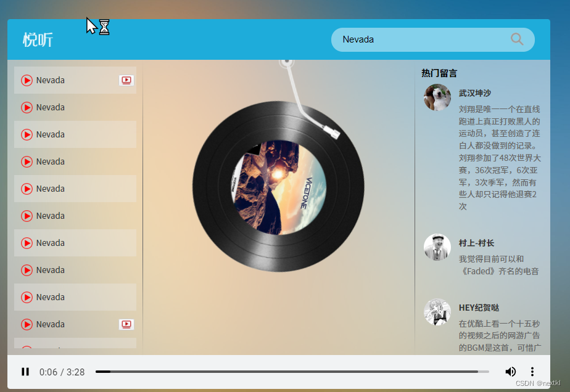Screen dimensions: 570x392
Task: Click the search magnifier icon
Action: click(x=517, y=39)
